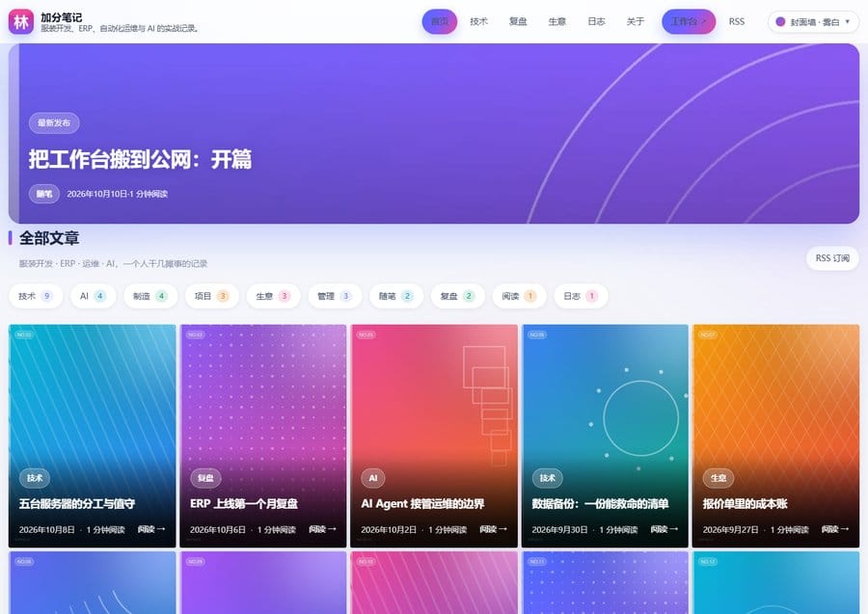The width and height of the screenshot is (868, 614).
Task: Click the RSS 订阅 button
Action: click(x=832, y=258)
